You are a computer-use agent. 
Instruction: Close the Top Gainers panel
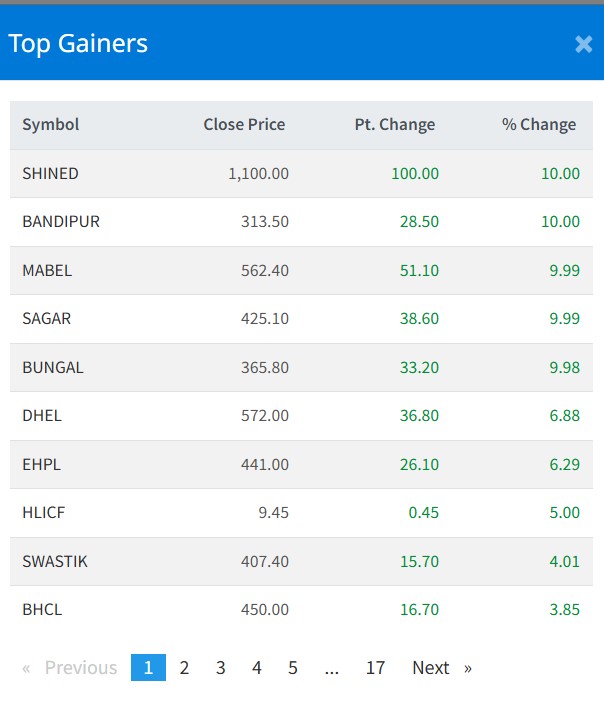(584, 44)
